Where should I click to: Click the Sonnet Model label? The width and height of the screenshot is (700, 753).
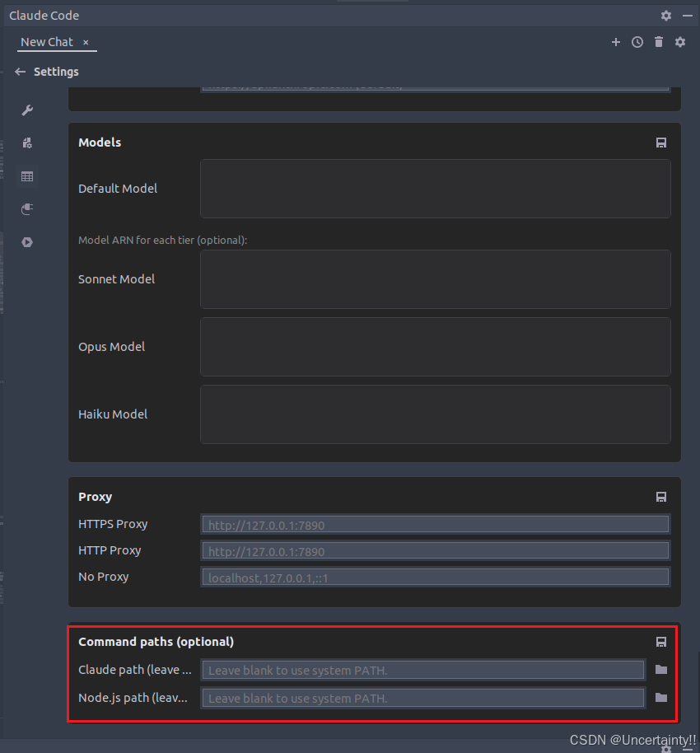(116, 279)
